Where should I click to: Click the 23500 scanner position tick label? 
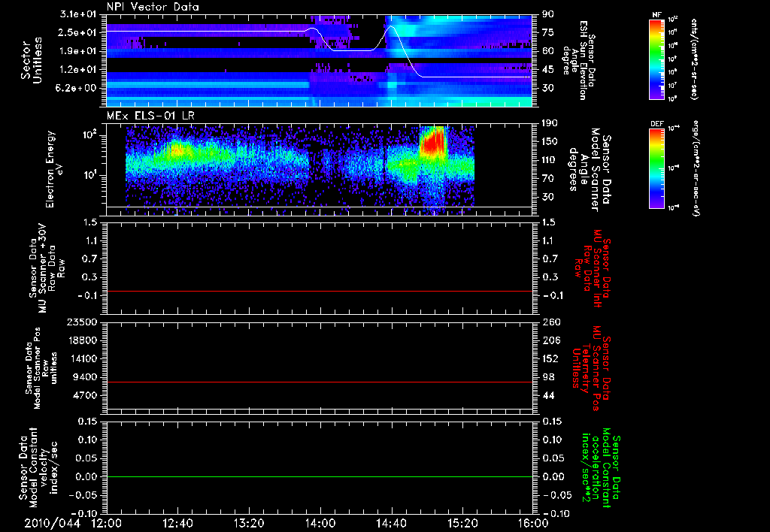(x=82, y=322)
